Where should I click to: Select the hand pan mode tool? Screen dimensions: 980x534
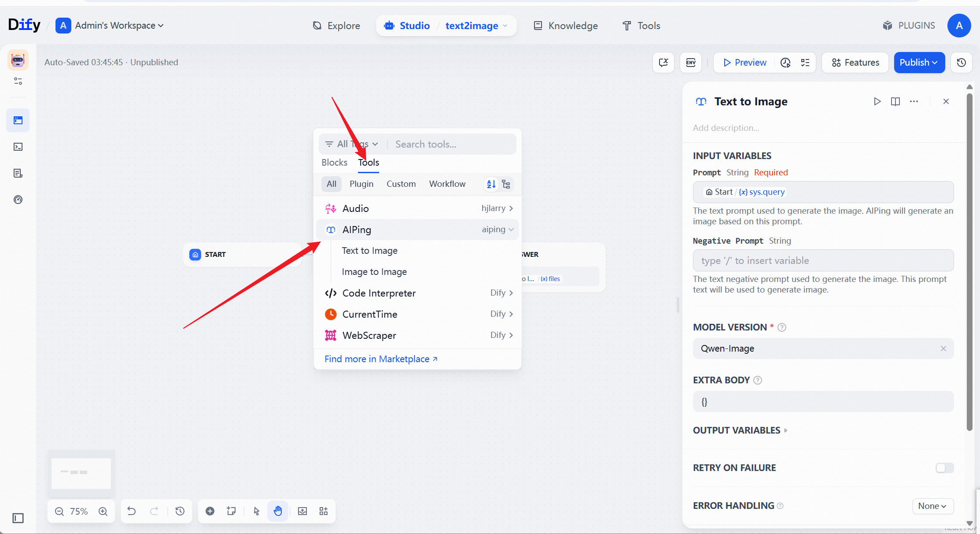(x=278, y=511)
